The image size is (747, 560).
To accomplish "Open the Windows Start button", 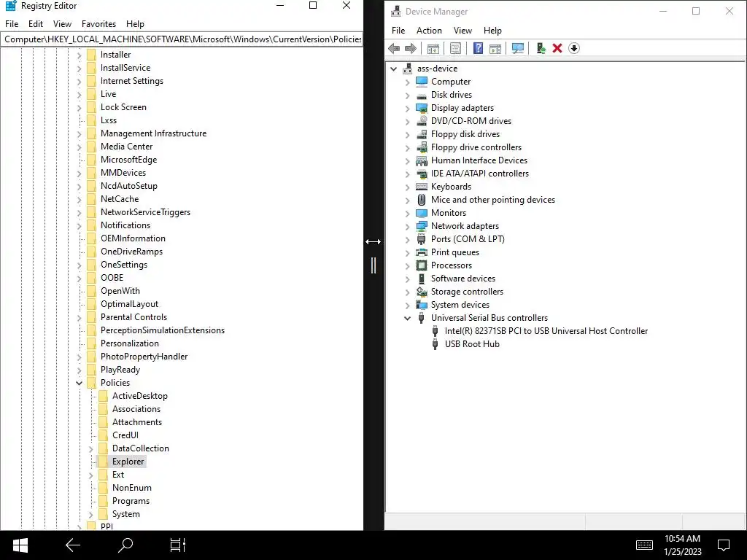I will pos(20,545).
